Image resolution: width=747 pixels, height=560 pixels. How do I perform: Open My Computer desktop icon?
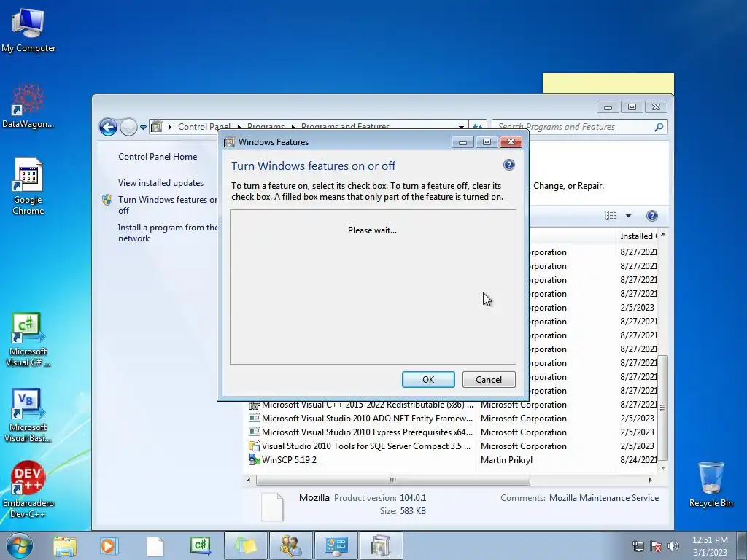click(x=28, y=29)
